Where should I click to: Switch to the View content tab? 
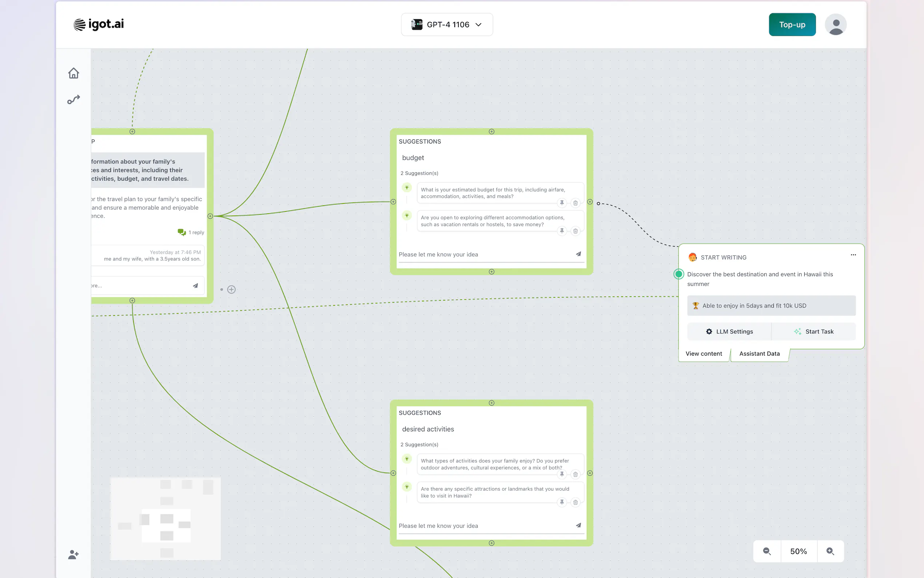tap(704, 353)
